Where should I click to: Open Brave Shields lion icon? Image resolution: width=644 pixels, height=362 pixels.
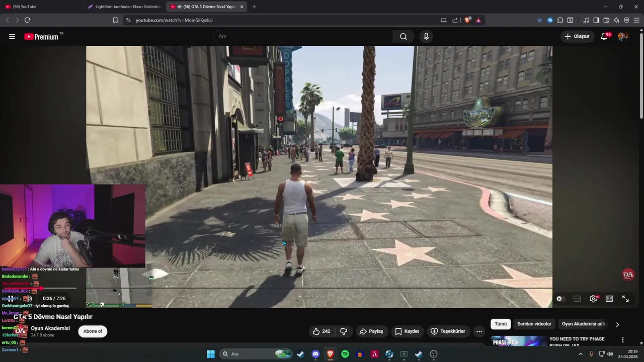[468, 20]
